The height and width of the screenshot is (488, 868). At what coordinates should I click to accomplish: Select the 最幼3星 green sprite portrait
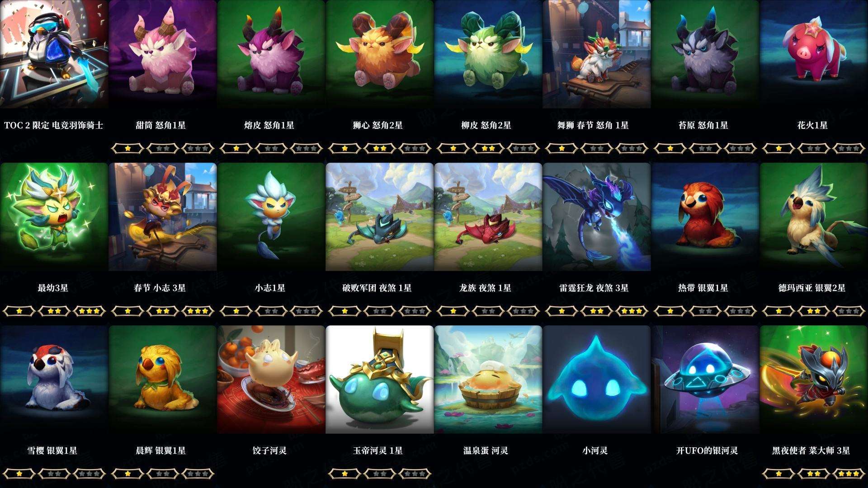click(x=54, y=217)
